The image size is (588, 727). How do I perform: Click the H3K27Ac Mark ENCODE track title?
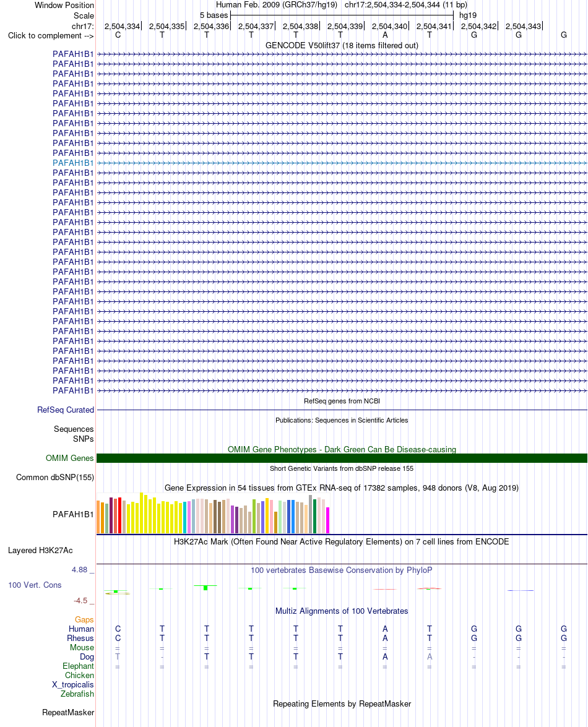[342, 541]
